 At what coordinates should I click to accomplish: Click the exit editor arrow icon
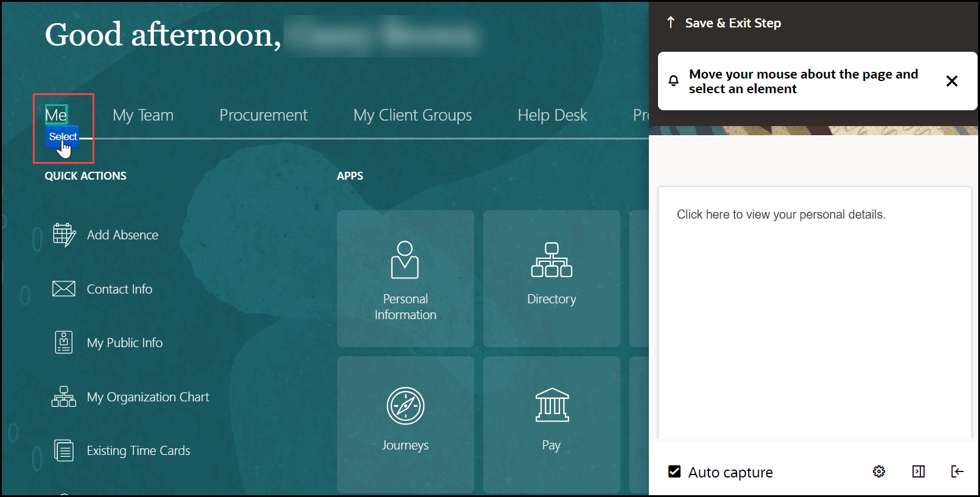click(x=957, y=471)
